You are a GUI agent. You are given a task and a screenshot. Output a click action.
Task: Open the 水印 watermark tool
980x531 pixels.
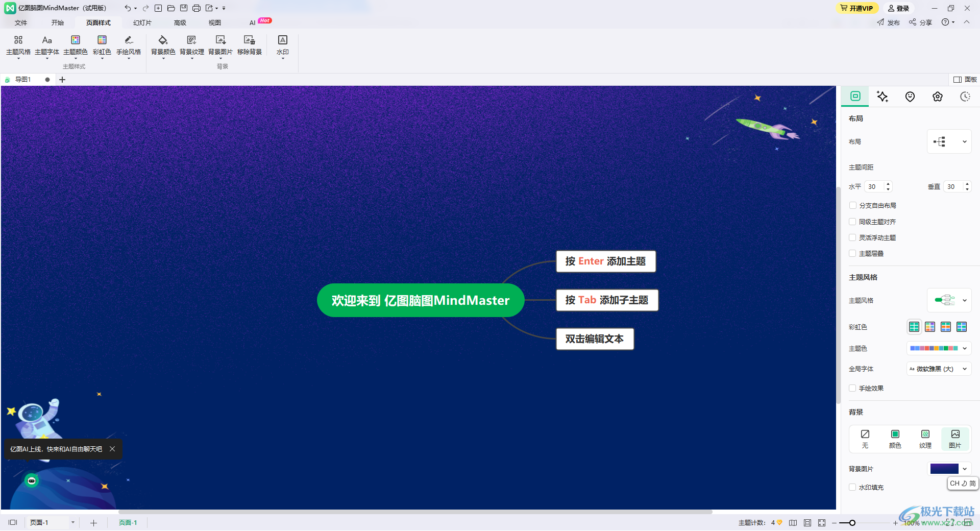[x=283, y=45]
